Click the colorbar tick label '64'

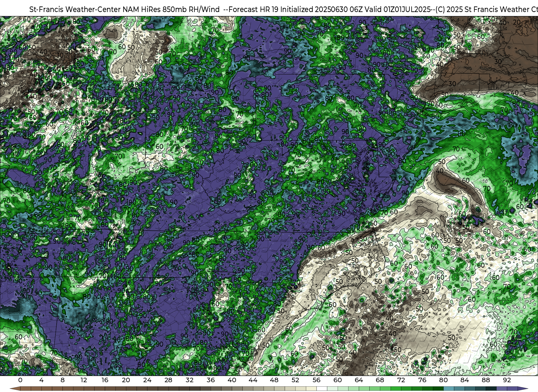click(x=359, y=380)
